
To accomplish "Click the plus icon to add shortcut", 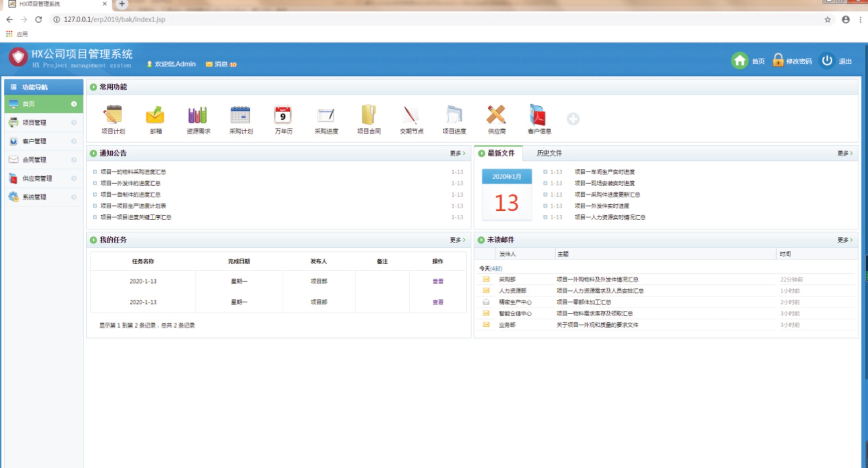I will pyautogui.click(x=573, y=119).
